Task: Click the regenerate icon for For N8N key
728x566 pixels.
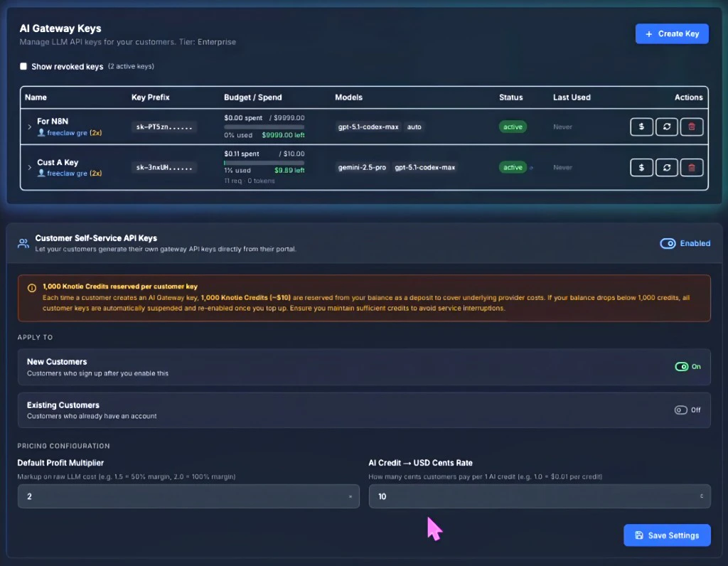Action: click(x=667, y=127)
